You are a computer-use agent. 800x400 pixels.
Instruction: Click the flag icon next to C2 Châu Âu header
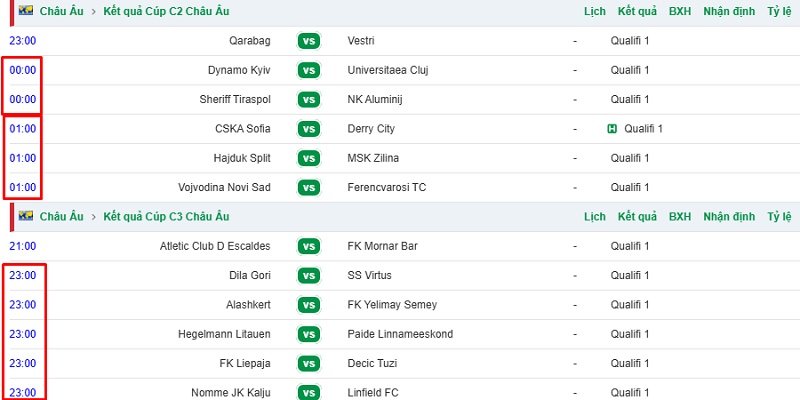pos(26,11)
